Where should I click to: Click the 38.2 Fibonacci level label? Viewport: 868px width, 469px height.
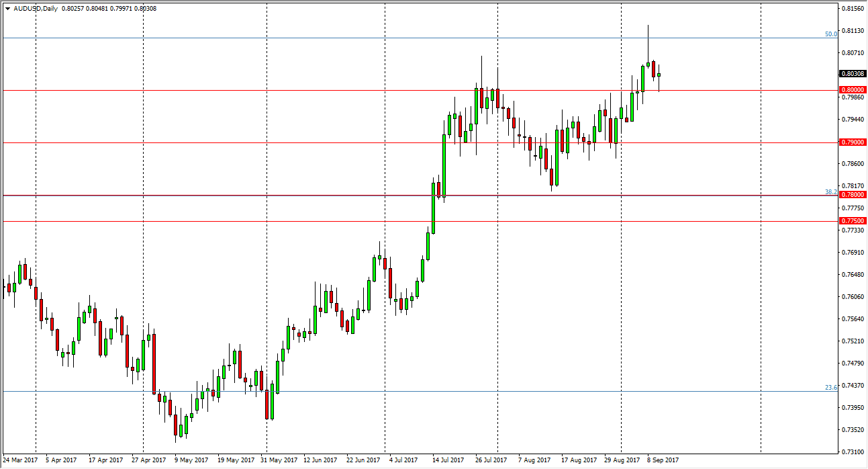tap(831, 191)
